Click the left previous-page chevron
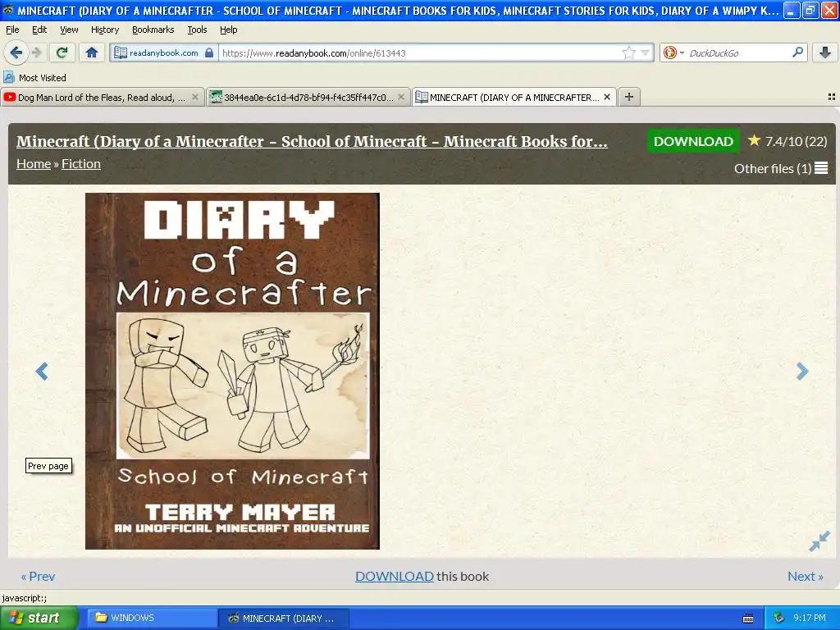The height and width of the screenshot is (630, 840). click(x=42, y=372)
